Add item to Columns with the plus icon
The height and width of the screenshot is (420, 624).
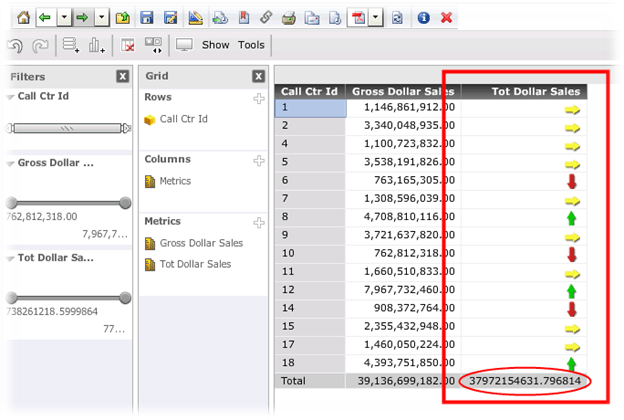coord(259,160)
